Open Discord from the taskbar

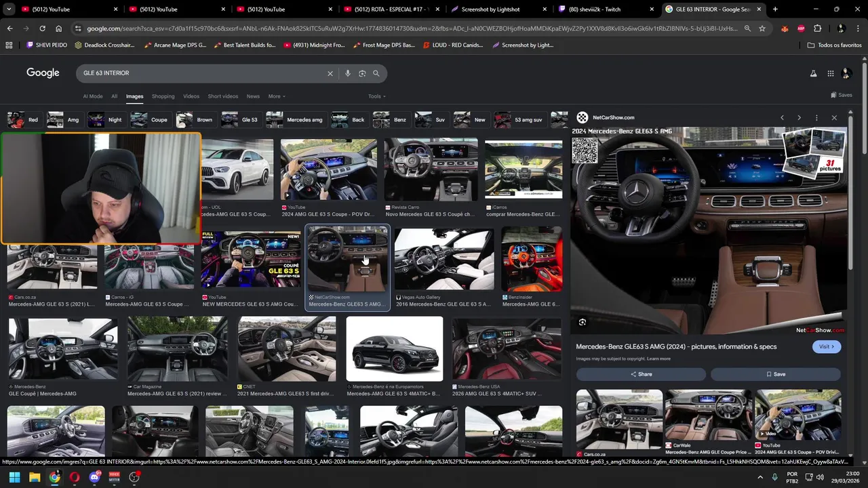pyautogui.click(x=94, y=477)
